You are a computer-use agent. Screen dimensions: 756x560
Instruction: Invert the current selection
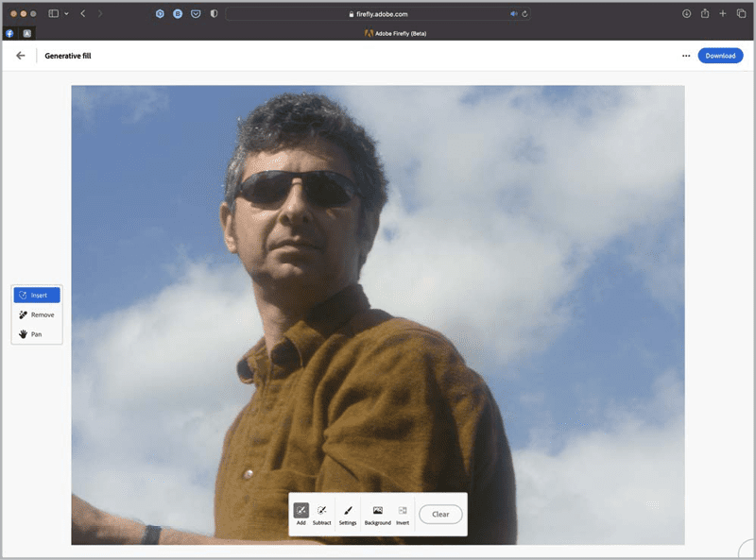tap(401, 510)
